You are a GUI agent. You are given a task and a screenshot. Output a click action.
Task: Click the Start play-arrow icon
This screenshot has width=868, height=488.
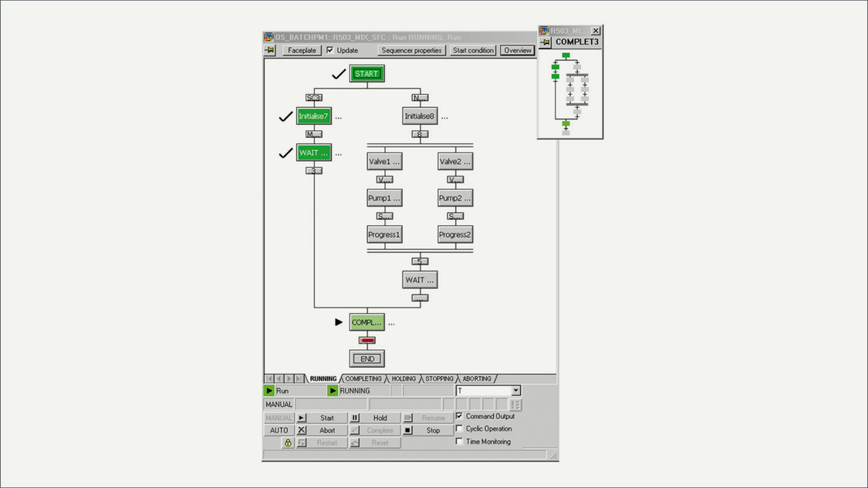pos(302,418)
